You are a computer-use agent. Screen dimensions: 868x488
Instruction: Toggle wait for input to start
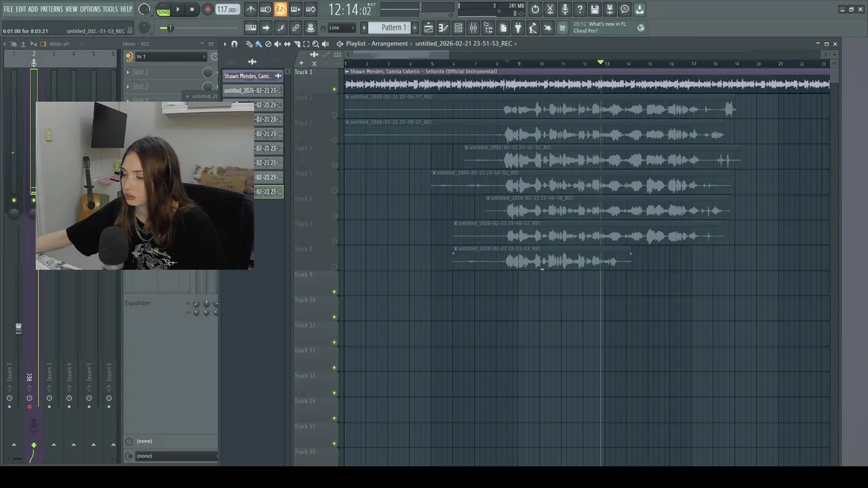coord(266,9)
